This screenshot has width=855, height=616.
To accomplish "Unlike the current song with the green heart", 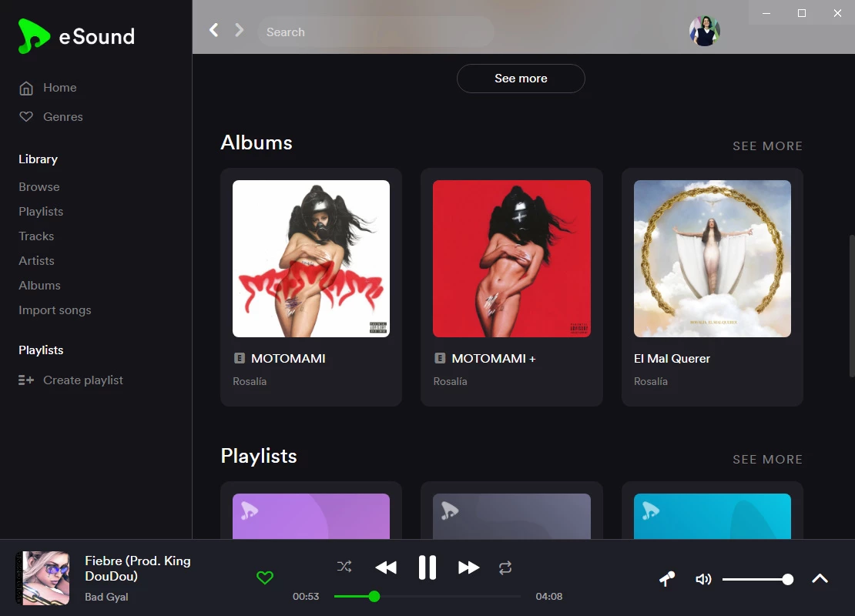I will click(x=265, y=577).
